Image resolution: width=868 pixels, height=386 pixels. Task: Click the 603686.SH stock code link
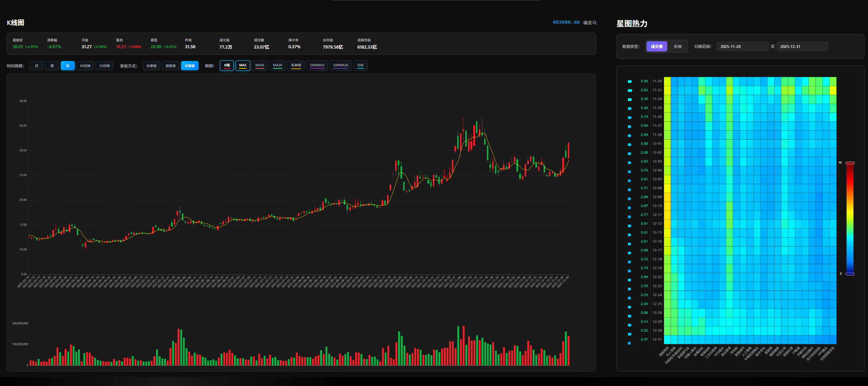click(566, 22)
